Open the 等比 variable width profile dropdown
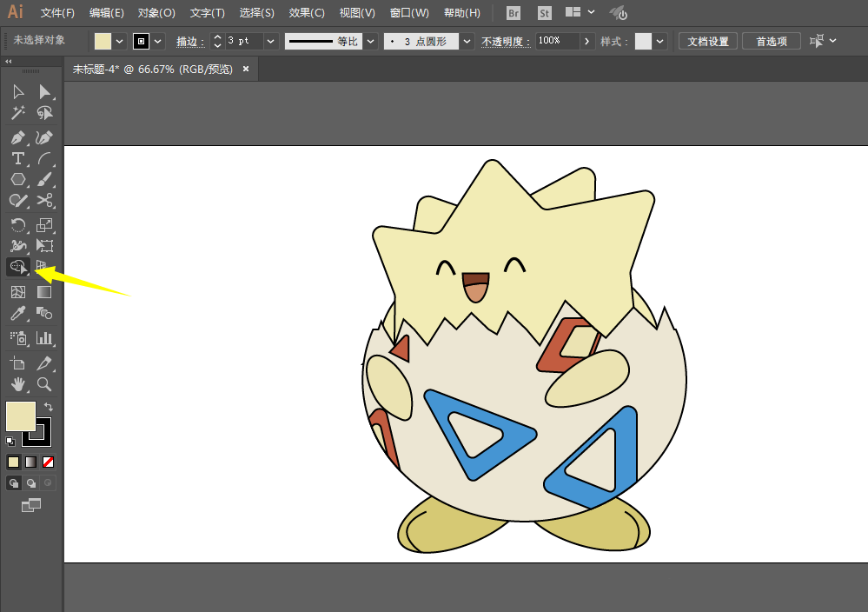This screenshot has width=868, height=612. point(371,42)
